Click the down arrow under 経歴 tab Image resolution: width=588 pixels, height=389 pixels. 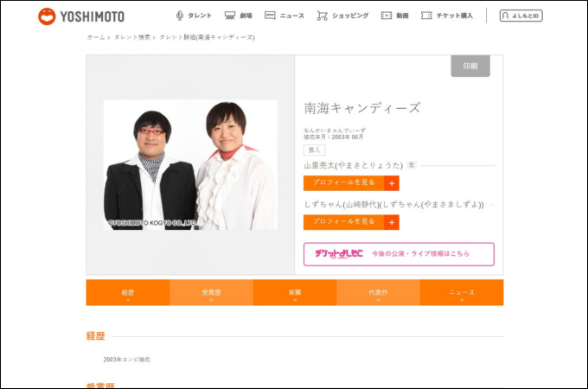pos(128,300)
